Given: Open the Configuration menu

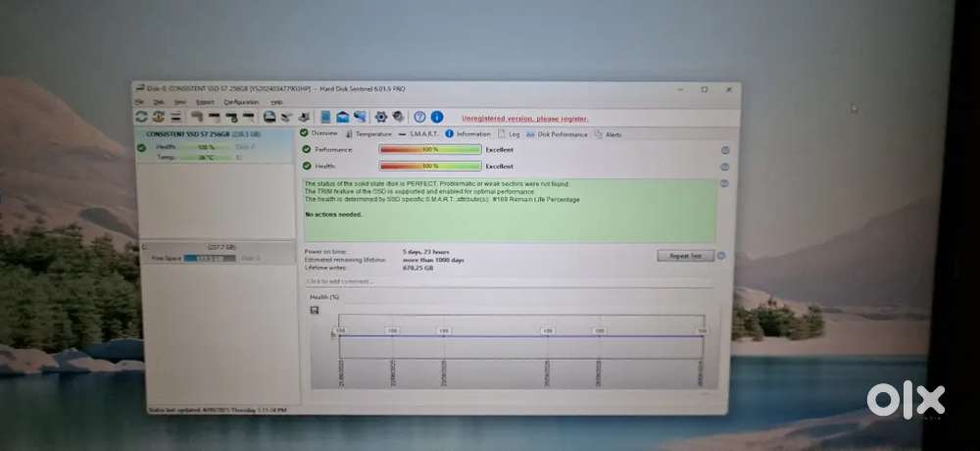Looking at the screenshot, I should [241, 102].
